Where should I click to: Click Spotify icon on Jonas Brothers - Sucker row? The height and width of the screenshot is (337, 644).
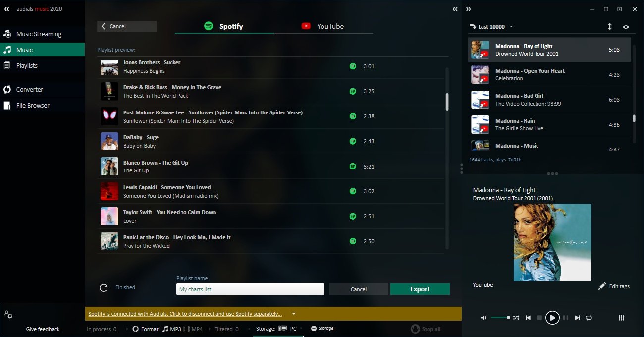pyautogui.click(x=353, y=66)
